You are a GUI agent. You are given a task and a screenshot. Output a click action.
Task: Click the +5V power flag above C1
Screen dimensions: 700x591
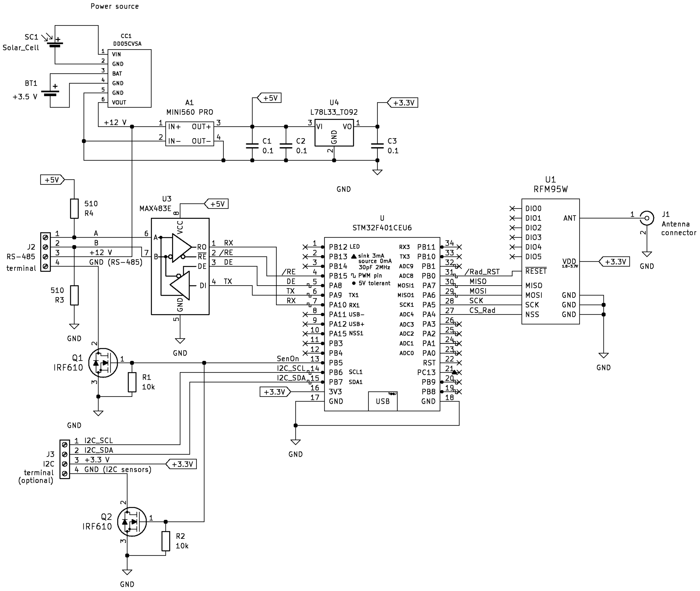click(x=270, y=98)
